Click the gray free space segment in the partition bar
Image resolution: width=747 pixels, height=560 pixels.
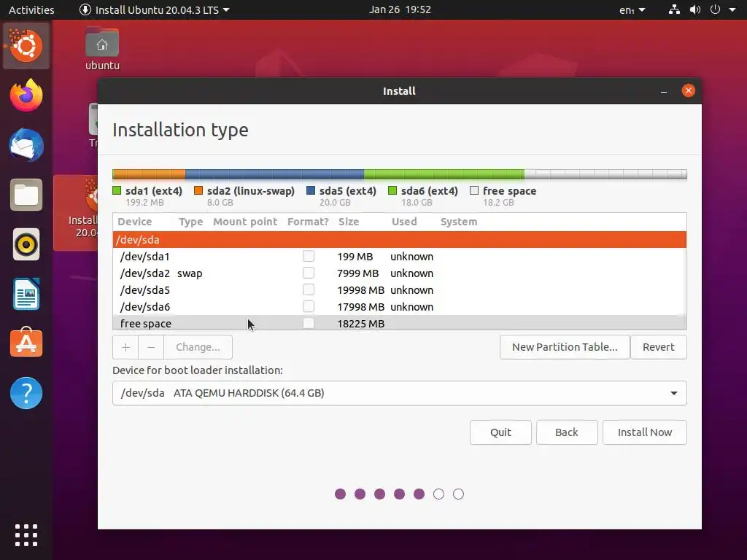[605, 174]
